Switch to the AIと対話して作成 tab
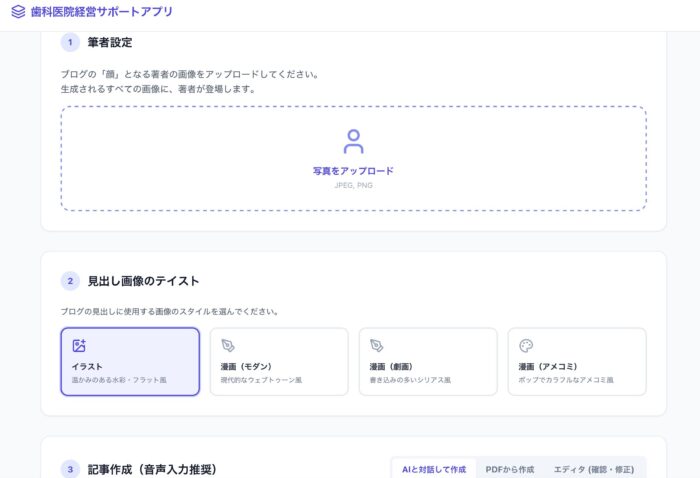This screenshot has height=478, width=700. coord(434,469)
